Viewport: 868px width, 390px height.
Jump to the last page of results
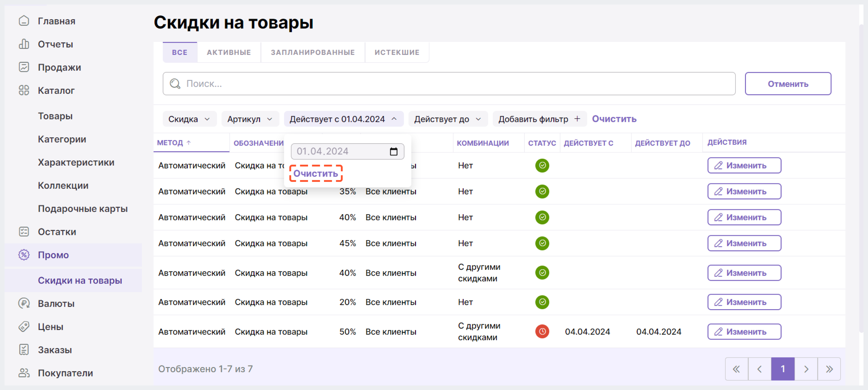click(829, 369)
